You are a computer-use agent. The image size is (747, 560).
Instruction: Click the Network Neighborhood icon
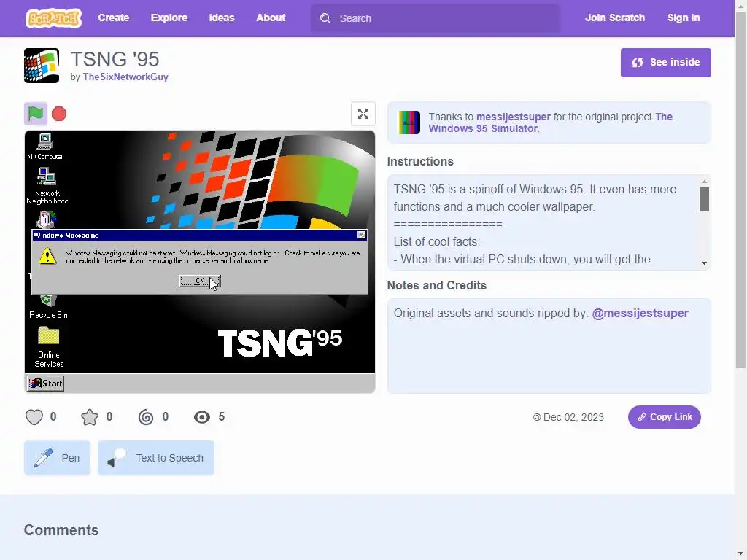pos(47,186)
